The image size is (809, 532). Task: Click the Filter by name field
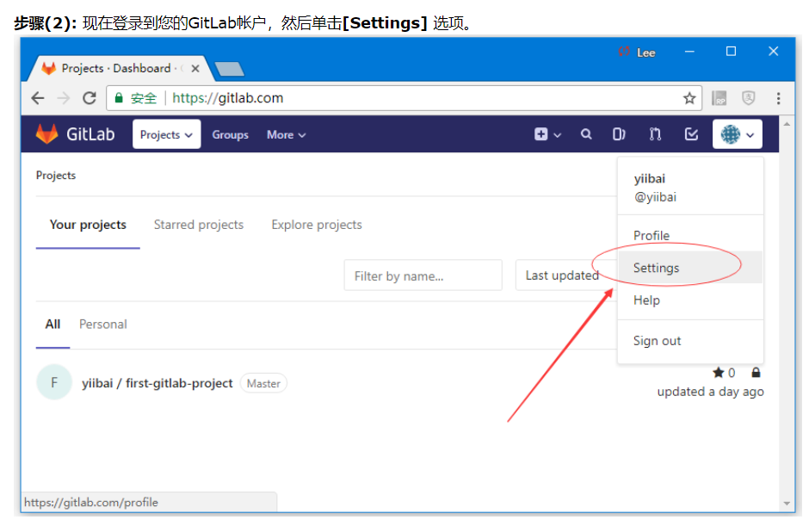[x=423, y=275]
